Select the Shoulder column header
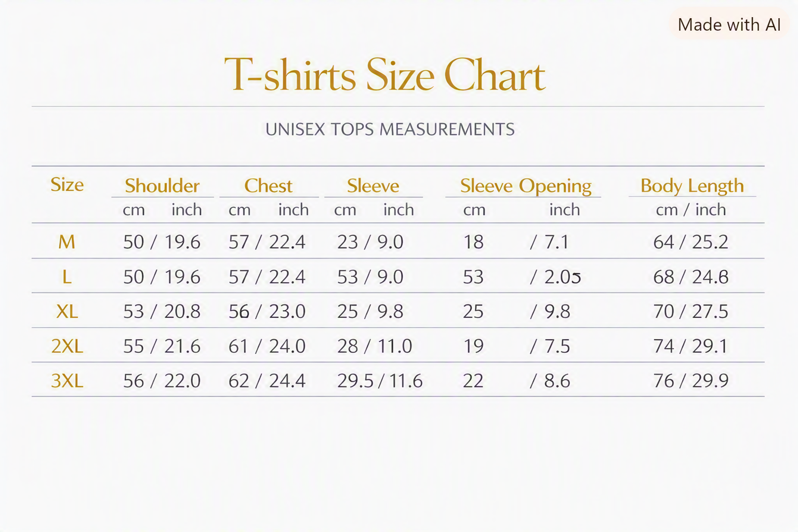 coord(162,185)
